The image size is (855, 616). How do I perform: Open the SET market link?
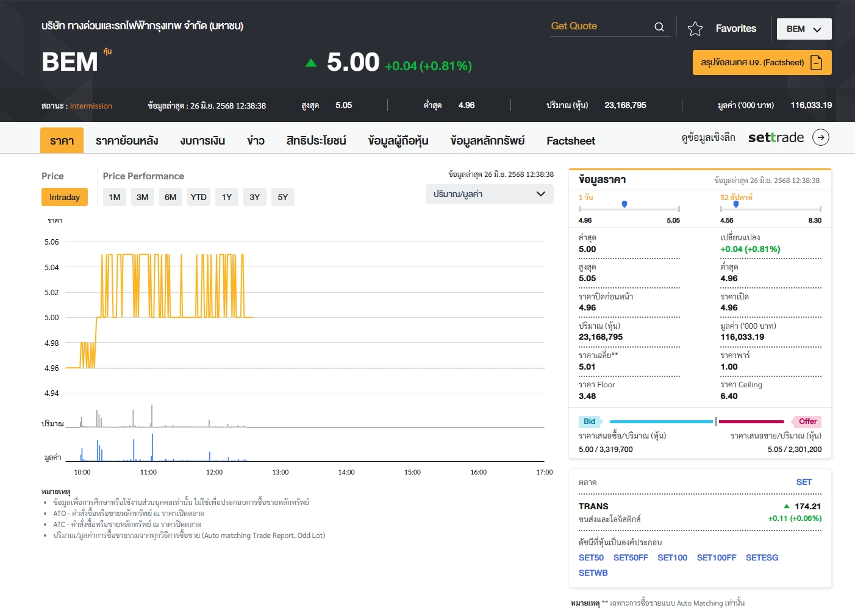click(x=804, y=482)
